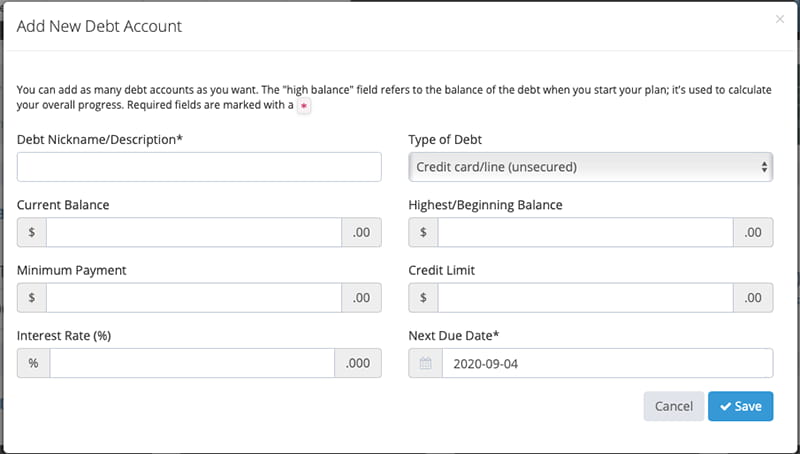Click the percent sign addon of Interest Rate
Viewport: 800px width, 454px height.
(x=33, y=363)
